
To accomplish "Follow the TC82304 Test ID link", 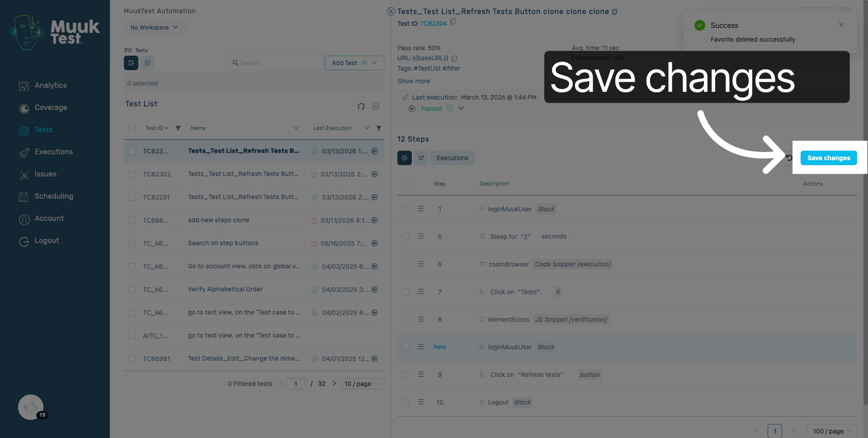I will point(434,24).
